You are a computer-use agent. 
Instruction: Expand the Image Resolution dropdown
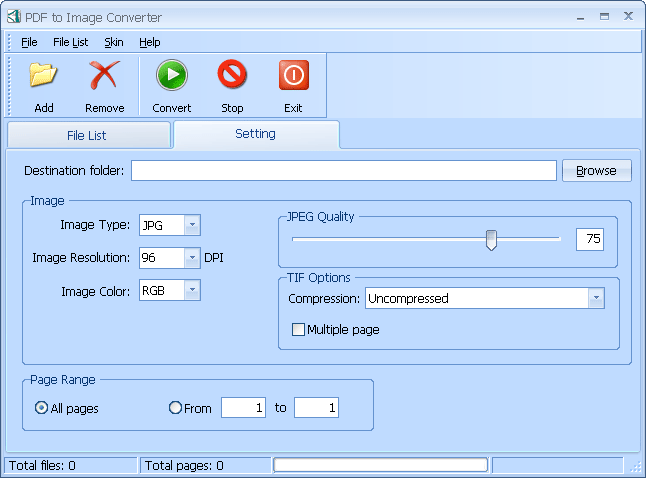tap(192, 258)
